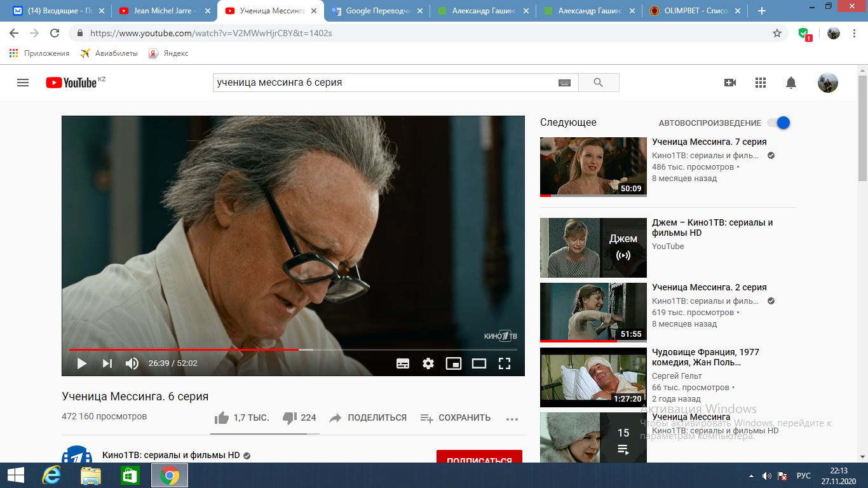The height and width of the screenshot is (488, 868).
Task: Play the paused video
Action: 82,363
